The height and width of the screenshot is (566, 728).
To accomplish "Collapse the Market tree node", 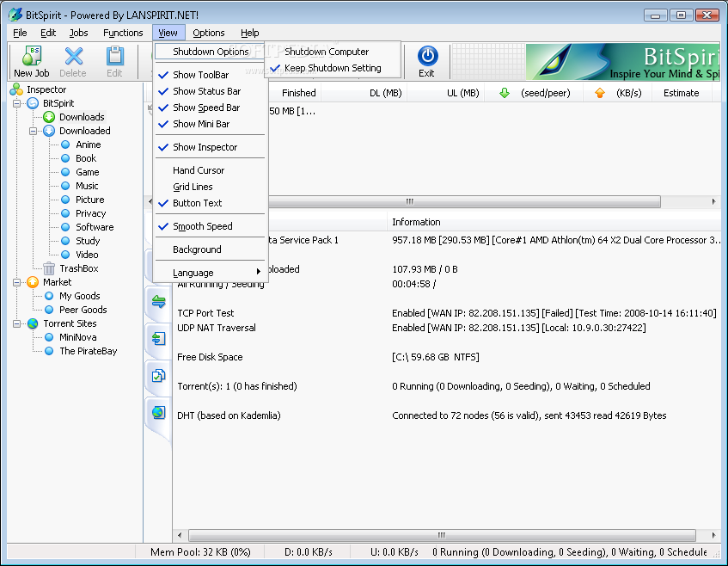I will click(x=16, y=282).
